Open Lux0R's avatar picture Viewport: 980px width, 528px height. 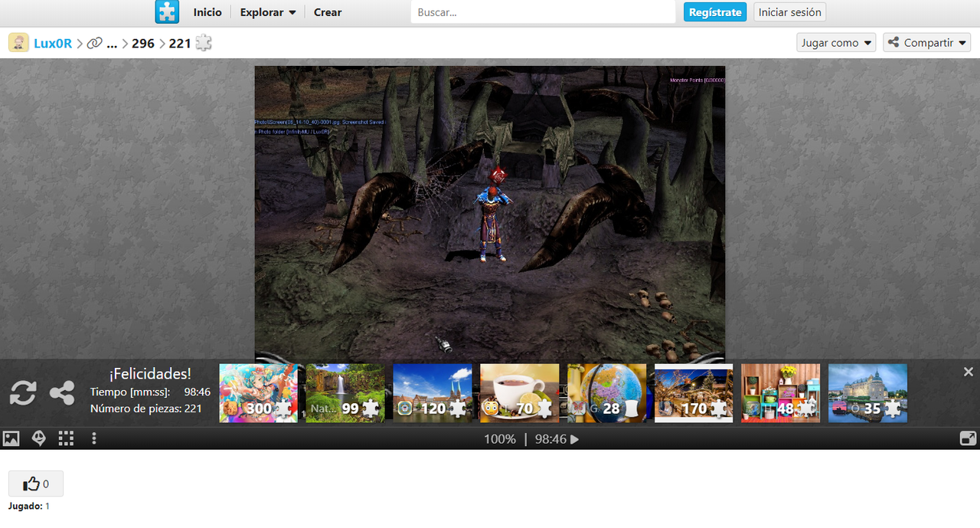point(18,43)
